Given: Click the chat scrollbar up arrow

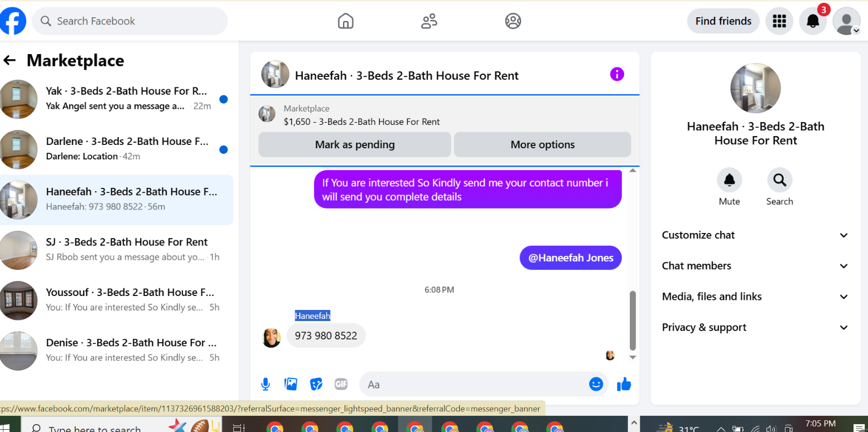Looking at the screenshot, I should [x=633, y=170].
